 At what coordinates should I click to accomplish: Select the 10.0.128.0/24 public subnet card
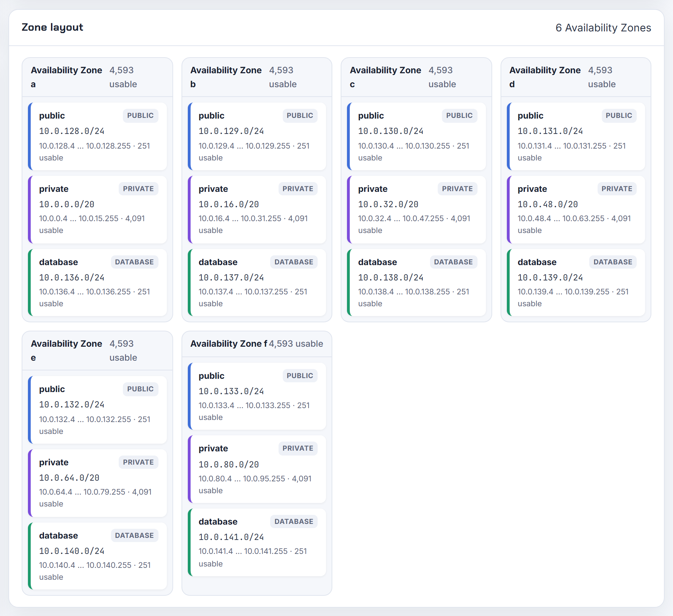tap(97, 136)
